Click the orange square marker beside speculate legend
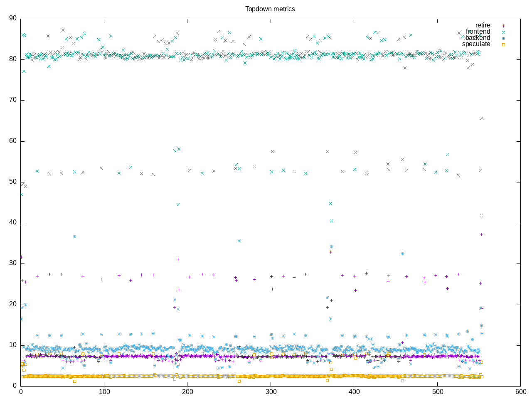 click(x=503, y=44)
